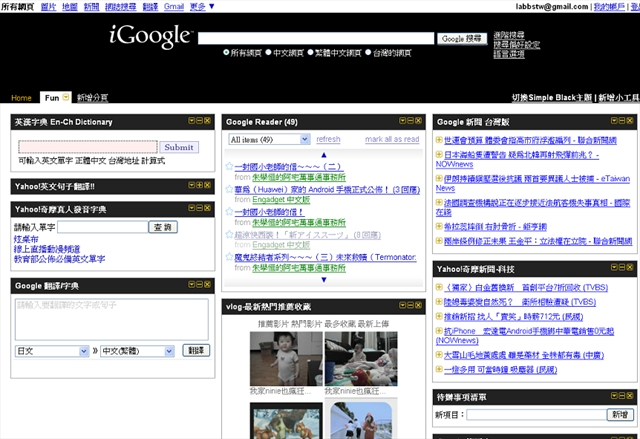Remove the Yahoo!英文句子翻譯 gadget
This screenshot has width=640, height=439.
(207, 185)
